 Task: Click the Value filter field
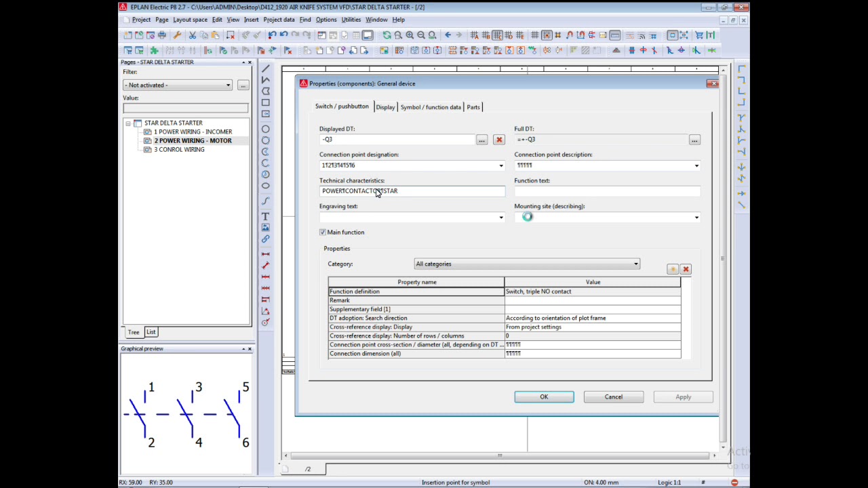pyautogui.click(x=186, y=108)
